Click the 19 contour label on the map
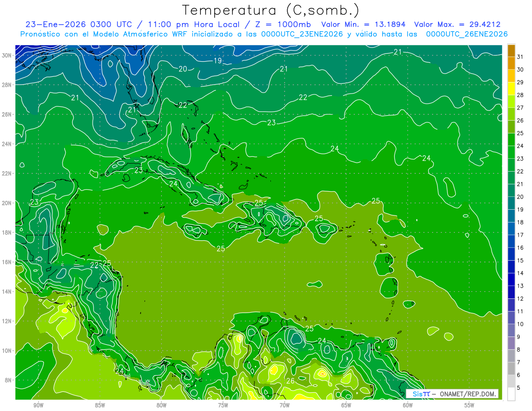532x411 pixels. [x=218, y=61]
